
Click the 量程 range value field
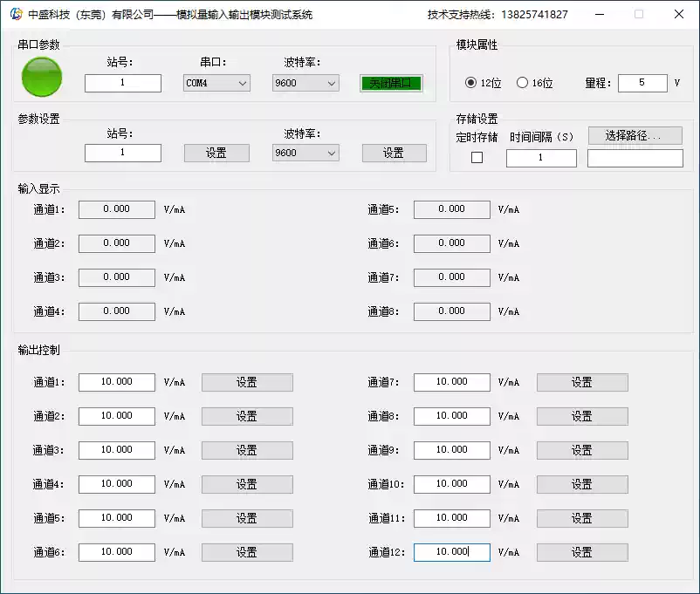coord(642,83)
